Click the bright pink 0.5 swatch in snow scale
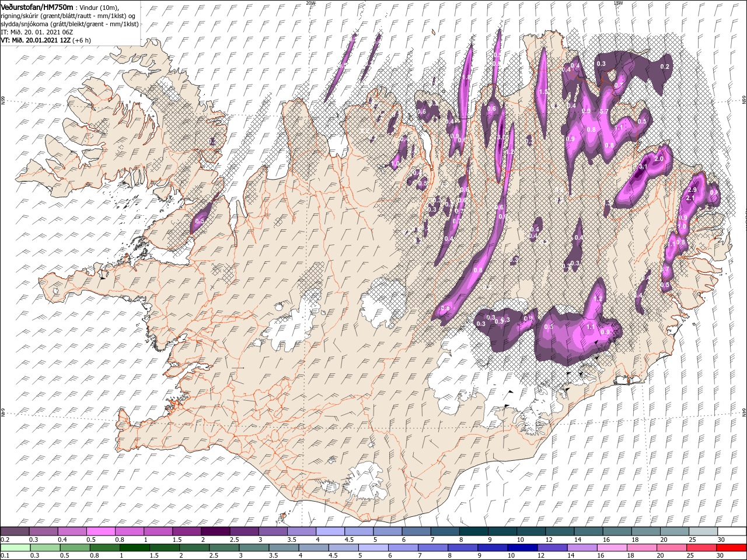The image size is (747, 560). pyautogui.click(x=100, y=531)
